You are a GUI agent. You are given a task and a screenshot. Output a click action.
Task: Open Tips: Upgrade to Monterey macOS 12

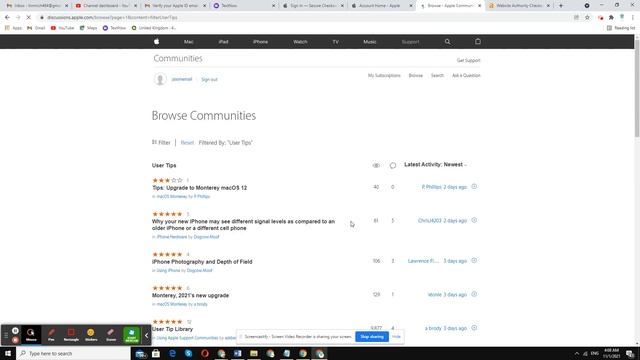pyautogui.click(x=200, y=188)
